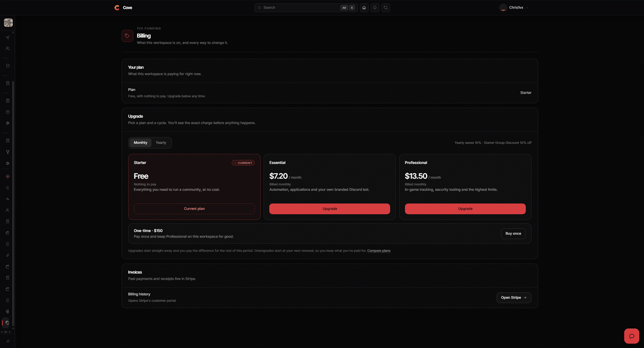Switch to Monthly billing cycle

[140, 143]
